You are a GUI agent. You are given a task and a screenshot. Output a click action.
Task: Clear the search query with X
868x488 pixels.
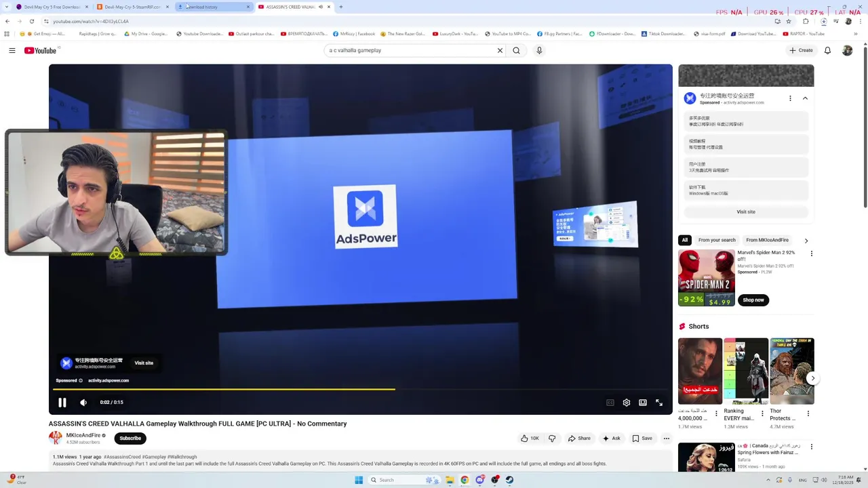click(500, 50)
